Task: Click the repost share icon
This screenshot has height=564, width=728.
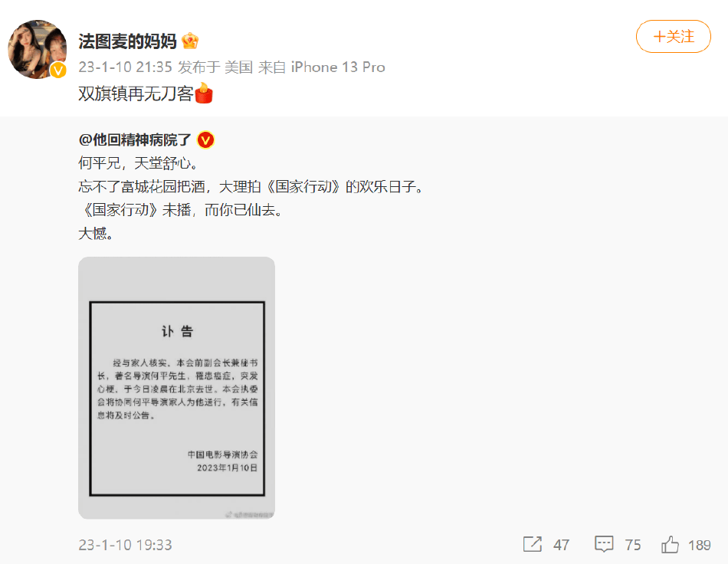Action: click(x=533, y=544)
